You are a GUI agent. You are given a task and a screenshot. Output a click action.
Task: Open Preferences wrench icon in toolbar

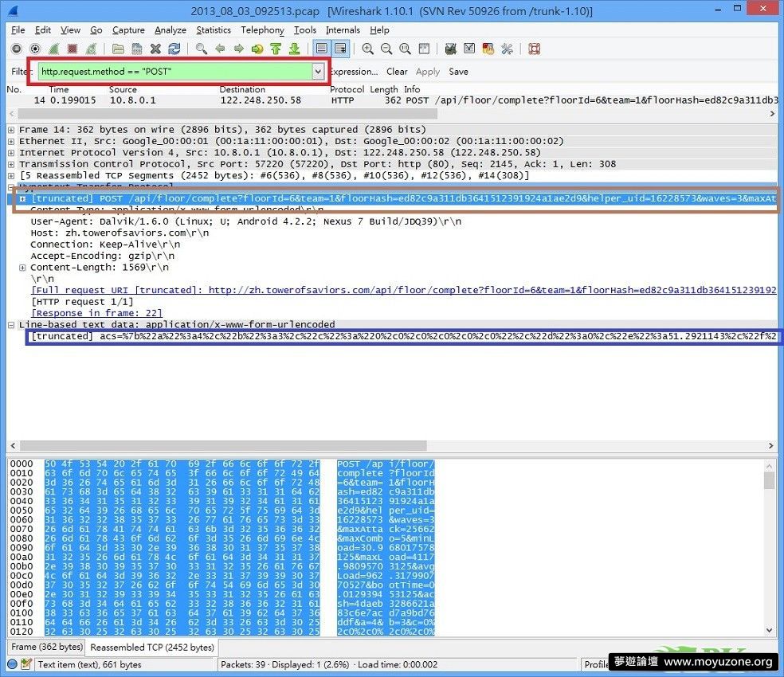(507, 49)
